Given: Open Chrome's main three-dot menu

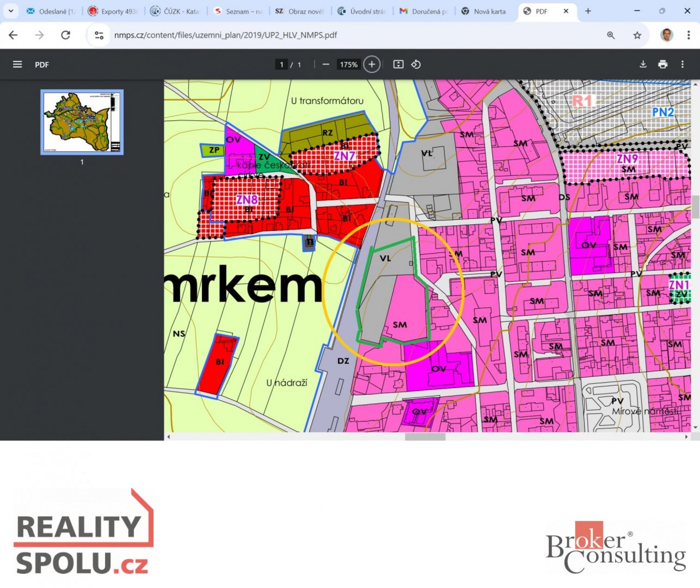Looking at the screenshot, I should coord(689,35).
